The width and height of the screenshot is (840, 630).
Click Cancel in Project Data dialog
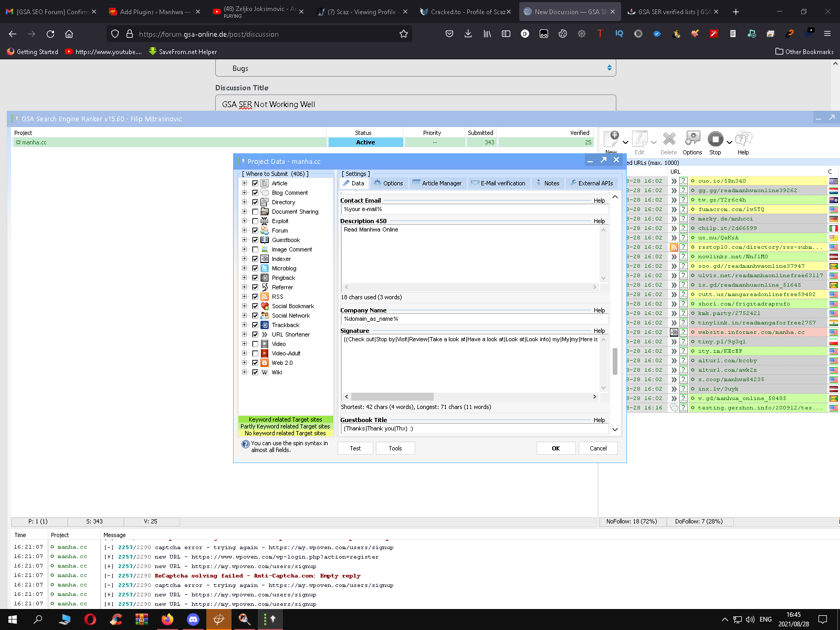click(x=598, y=448)
